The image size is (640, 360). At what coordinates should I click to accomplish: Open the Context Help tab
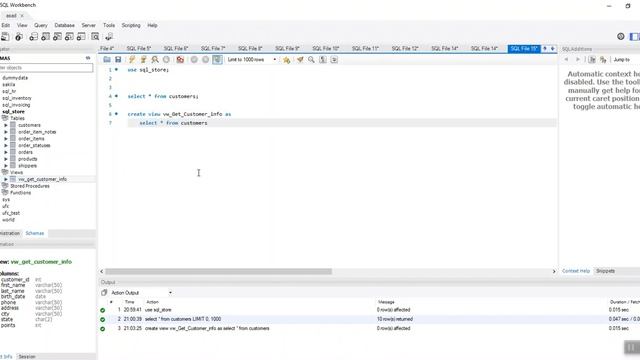[576, 271]
